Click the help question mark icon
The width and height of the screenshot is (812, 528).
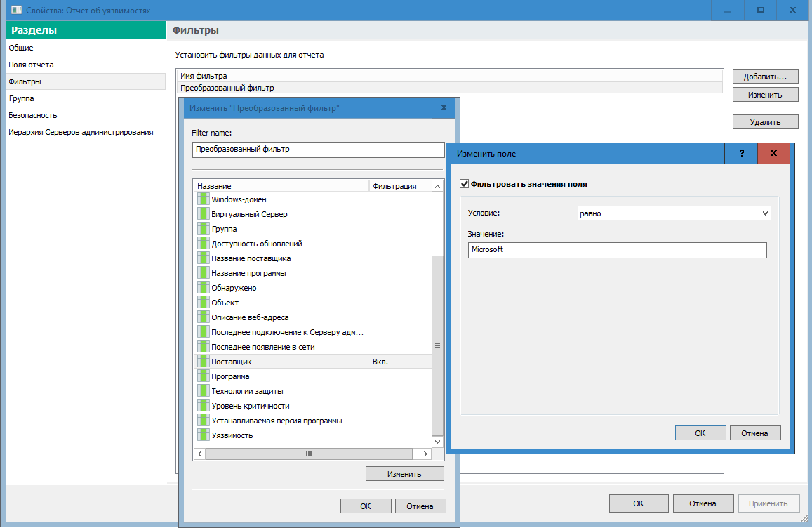[741, 153]
